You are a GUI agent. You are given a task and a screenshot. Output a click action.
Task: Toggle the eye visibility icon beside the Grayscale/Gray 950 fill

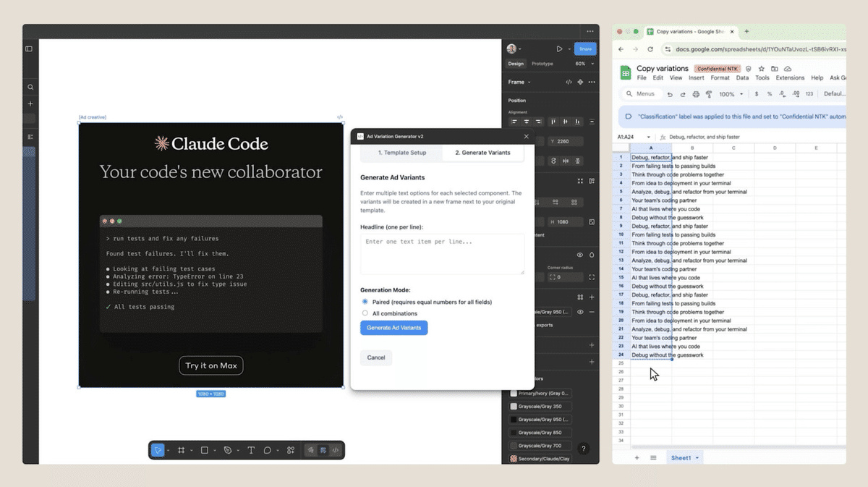pos(580,312)
